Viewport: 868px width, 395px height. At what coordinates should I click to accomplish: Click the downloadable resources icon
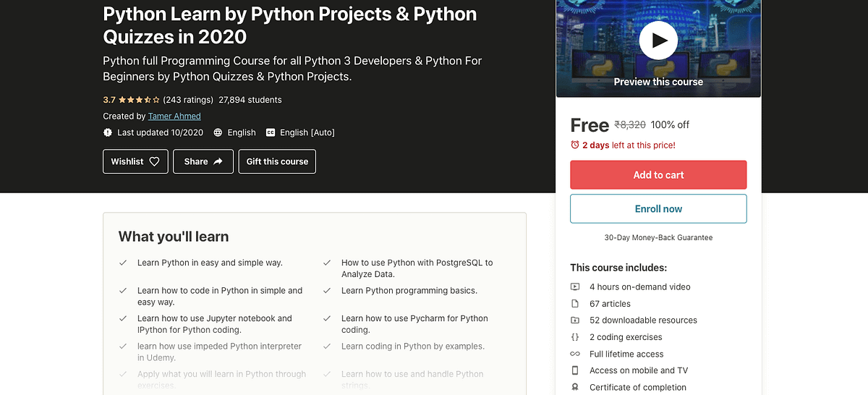[575, 320]
